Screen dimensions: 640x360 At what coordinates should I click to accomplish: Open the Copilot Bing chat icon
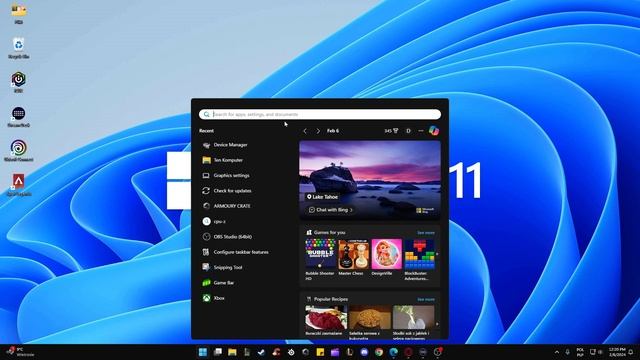[434, 131]
